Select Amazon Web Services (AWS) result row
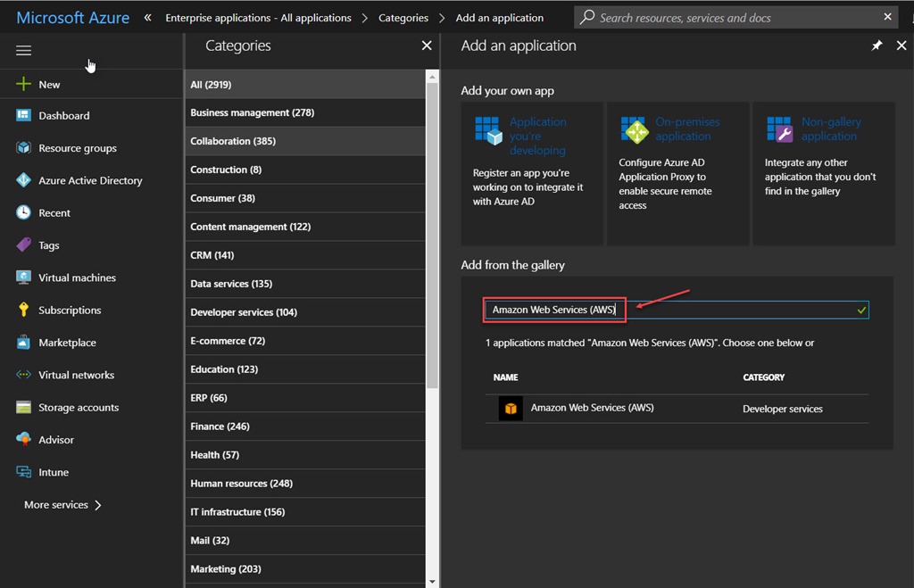This screenshot has height=588, width=914. tap(677, 409)
